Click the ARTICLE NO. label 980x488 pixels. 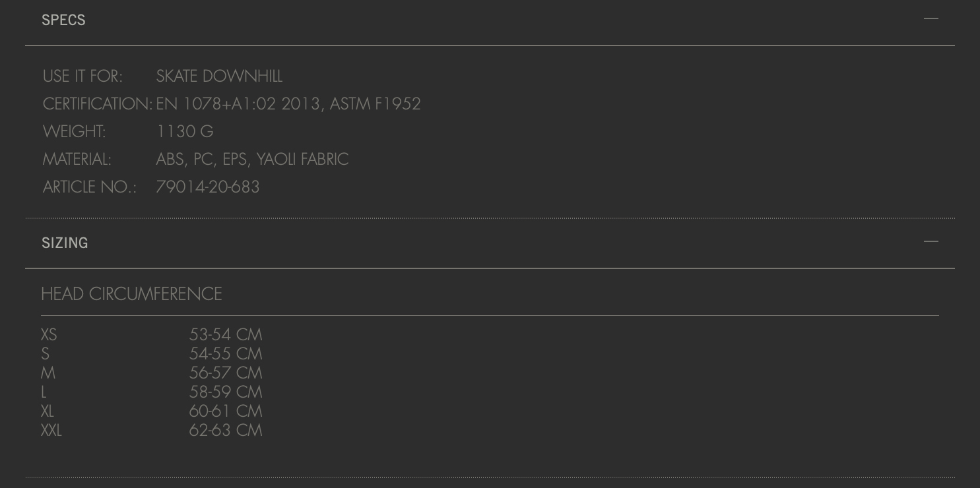tap(89, 187)
